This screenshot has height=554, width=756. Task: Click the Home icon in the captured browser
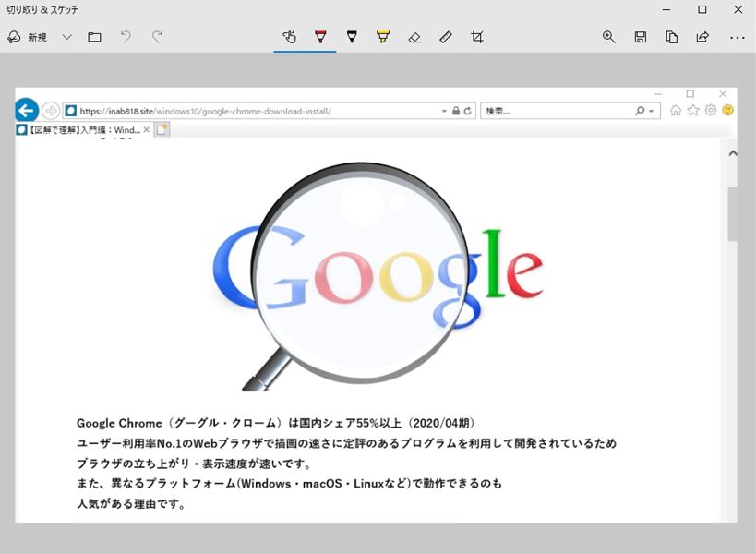[676, 111]
